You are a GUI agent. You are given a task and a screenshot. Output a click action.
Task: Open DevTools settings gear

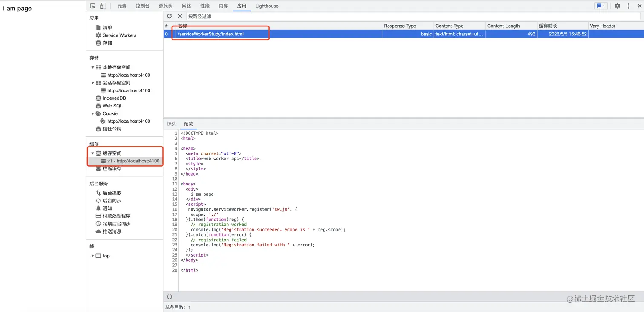[617, 6]
